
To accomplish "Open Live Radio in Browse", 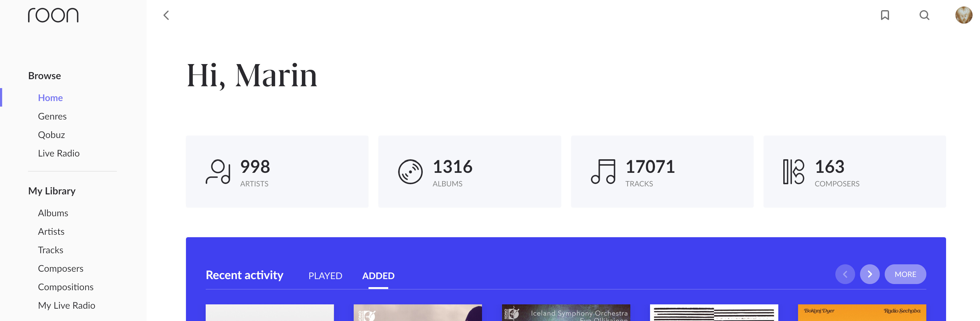I will pos(59,153).
